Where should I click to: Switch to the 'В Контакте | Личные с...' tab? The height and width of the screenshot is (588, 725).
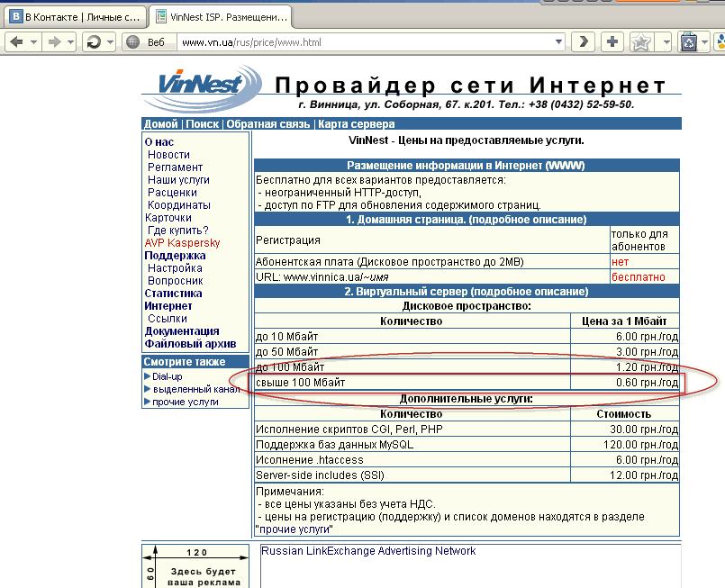[x=76, y=17]
